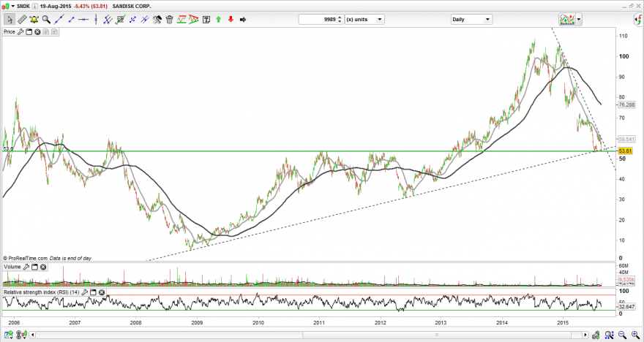
Task: Click the SNDK instrument info button
Action: click(34, 6)
